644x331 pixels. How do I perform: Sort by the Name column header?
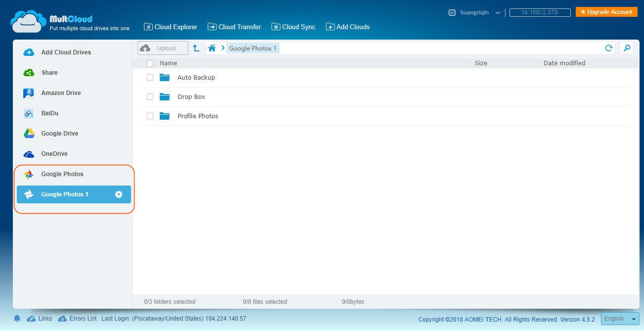coord(168,63)
